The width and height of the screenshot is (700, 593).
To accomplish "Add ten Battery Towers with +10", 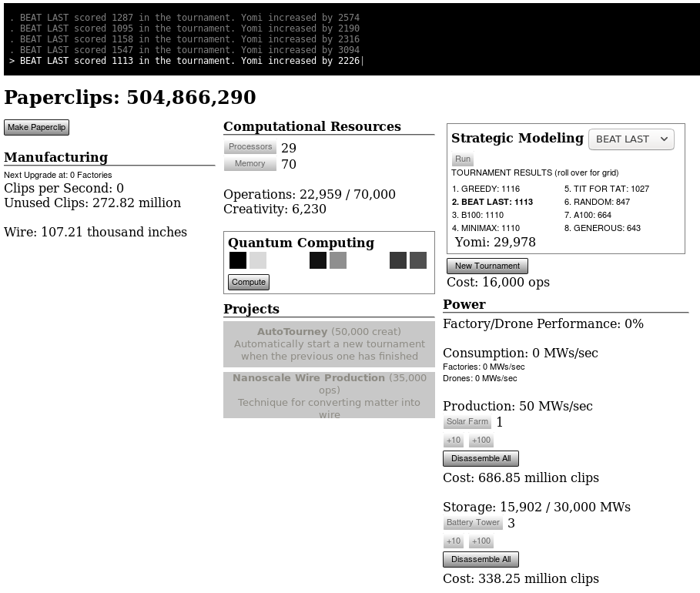I will pyautogui.click(x=454, y=541).
